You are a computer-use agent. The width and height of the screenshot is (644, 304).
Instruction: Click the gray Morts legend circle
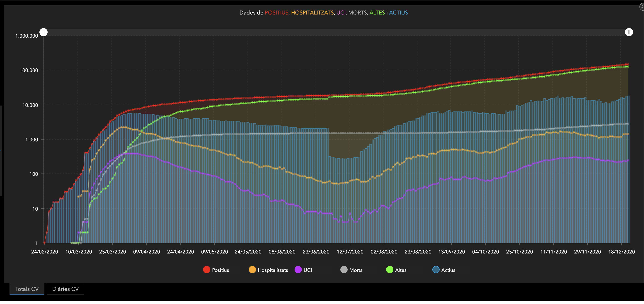344,270
